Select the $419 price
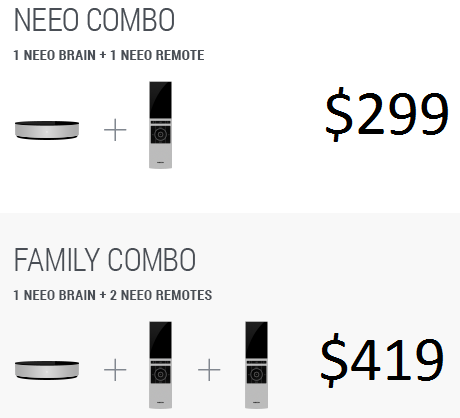Viewport: 460px width, 418px height. tap(382, 360)
